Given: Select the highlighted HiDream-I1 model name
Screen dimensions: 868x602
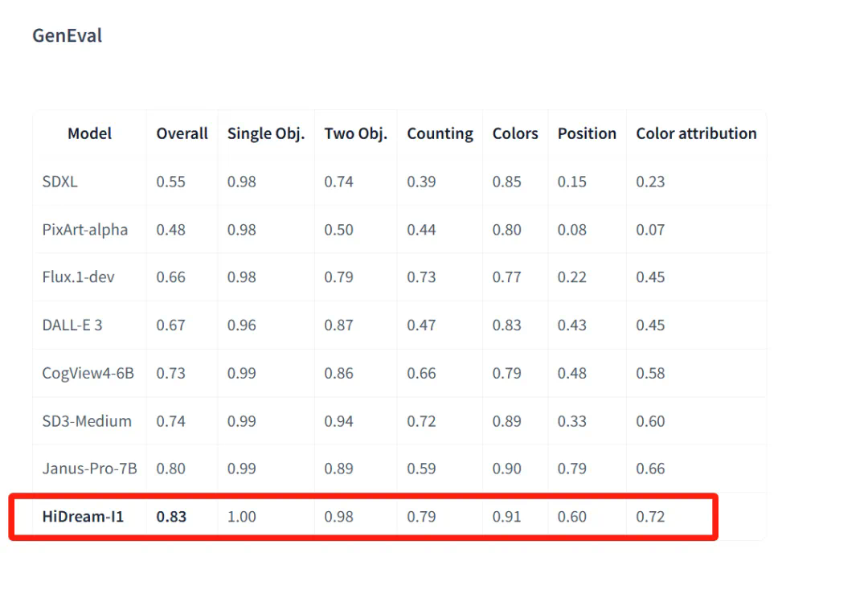Looking at the screenshot, I should tap(83, 517).
